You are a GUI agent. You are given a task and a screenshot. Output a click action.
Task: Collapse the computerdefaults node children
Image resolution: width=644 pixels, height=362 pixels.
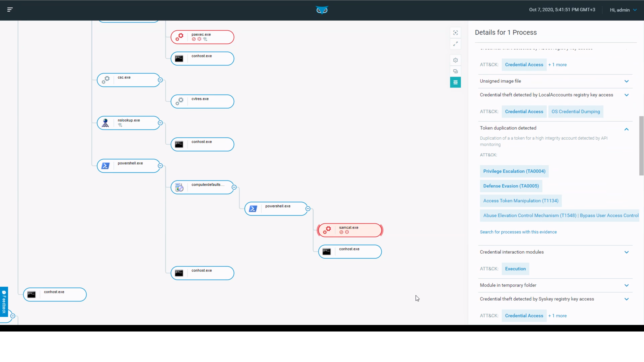coord(234,187)
